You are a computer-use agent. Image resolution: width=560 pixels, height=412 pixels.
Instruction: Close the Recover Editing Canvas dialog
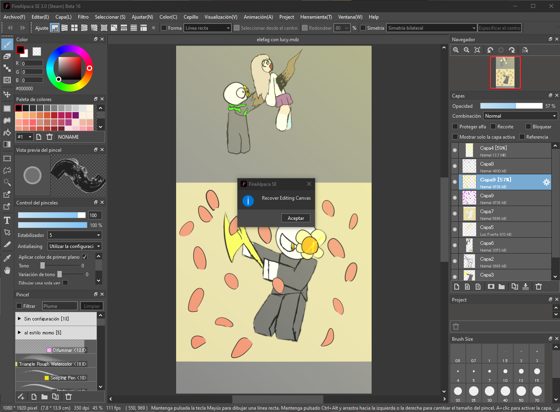point(309,184)
